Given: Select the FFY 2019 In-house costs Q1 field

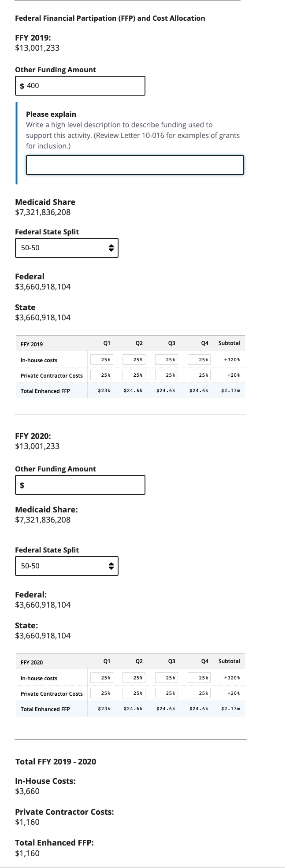Looking at the screenshot, I should (x=102, y=359).
